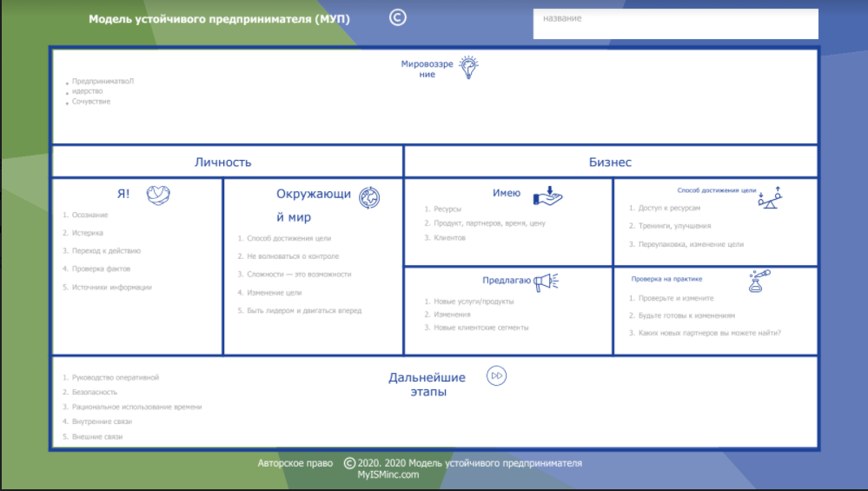This screenshot has width=868, height=491.
Task: Click the Авторское право footer text
Action: click(x=295, y=463)
